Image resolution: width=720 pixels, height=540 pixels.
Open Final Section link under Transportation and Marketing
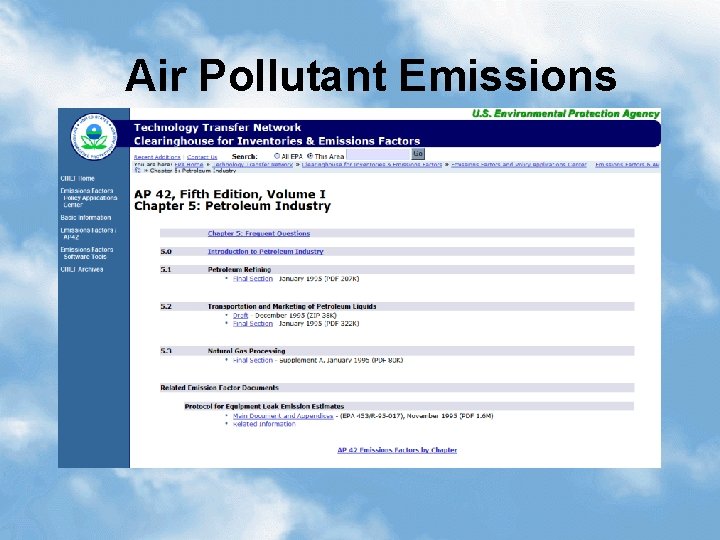253,324
